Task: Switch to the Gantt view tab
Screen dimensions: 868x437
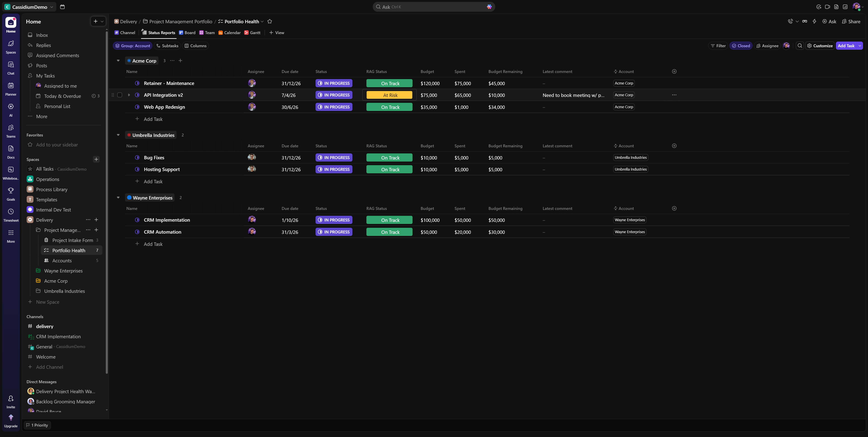Action: coord(252,33)
